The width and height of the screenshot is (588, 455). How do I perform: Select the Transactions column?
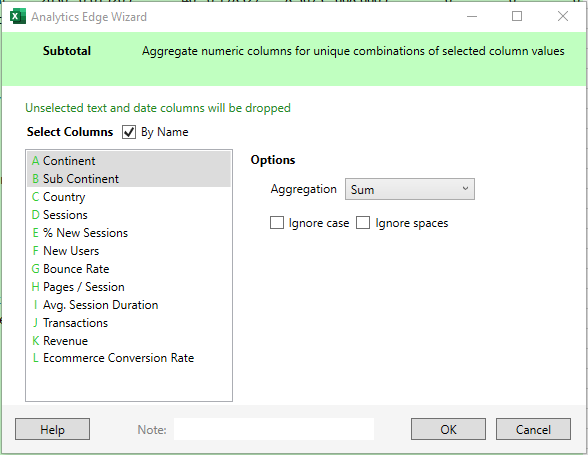[x=129, y=323]
